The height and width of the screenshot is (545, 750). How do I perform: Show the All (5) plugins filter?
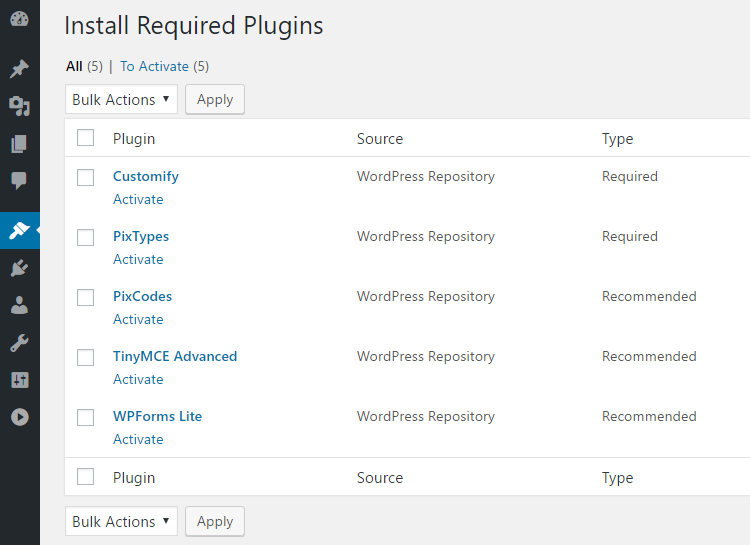pyautogui.click(x=84, y=66)
